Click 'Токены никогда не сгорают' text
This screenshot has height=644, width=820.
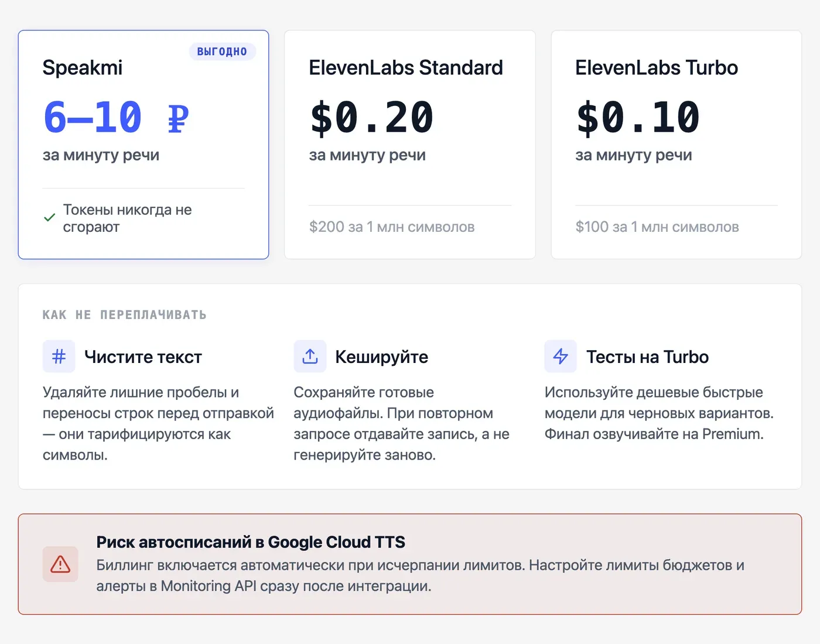point(127,218)
